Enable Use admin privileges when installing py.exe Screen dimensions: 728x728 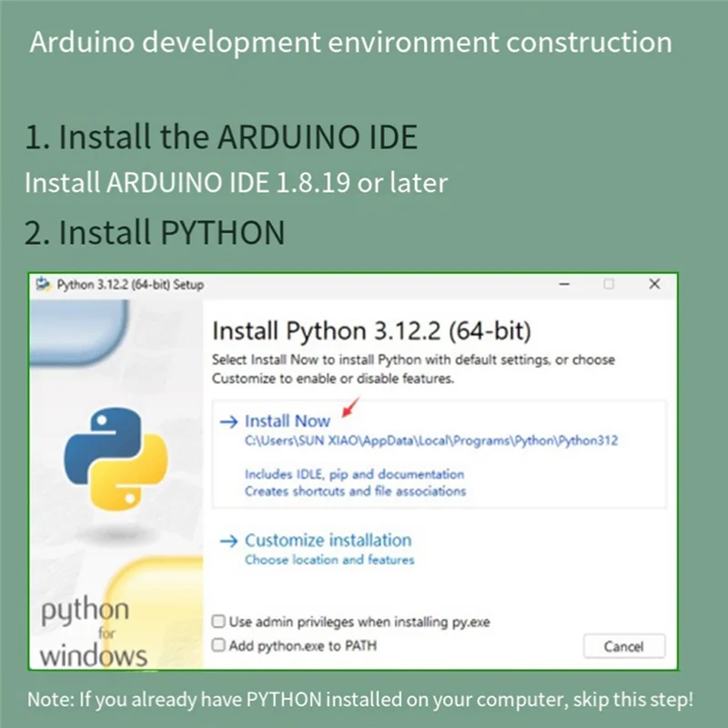pyautogui.click(x=218, y=622)
